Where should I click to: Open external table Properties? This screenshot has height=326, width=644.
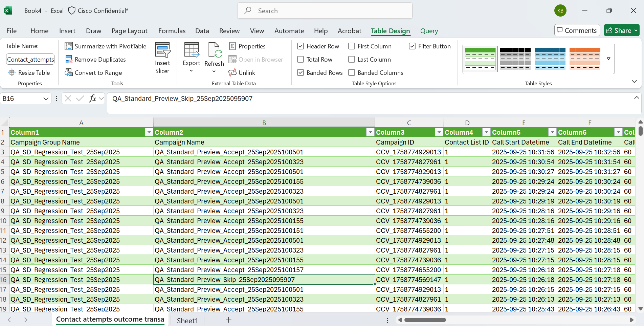pyautogui.click(x=247, y=46)
